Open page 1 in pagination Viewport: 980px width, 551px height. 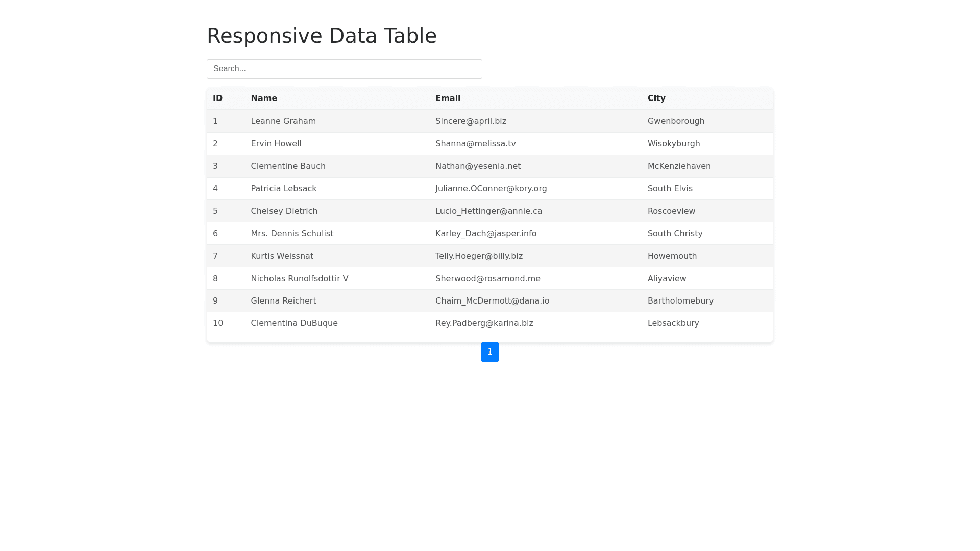click(490, 352)
